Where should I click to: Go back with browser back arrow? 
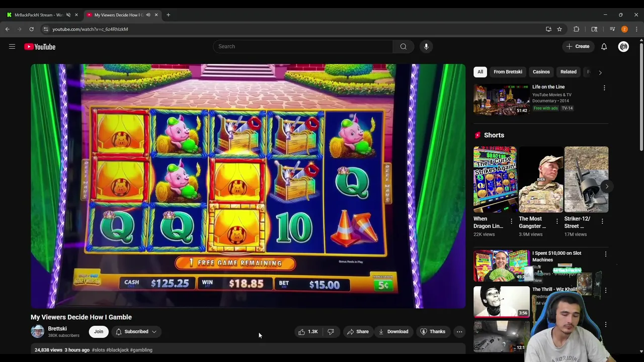click(x=8, y=29)
